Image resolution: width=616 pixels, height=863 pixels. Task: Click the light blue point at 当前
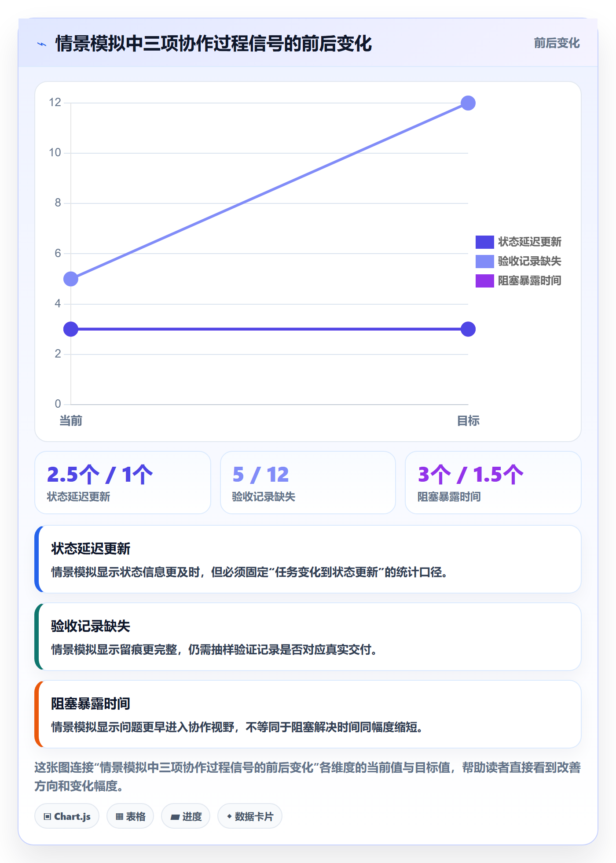coord(71,279)
